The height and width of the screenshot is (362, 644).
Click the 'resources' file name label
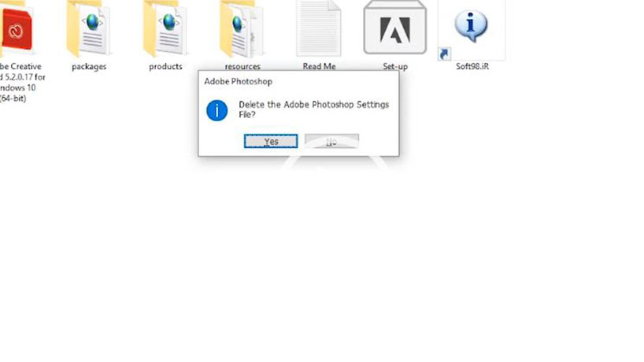242,66
